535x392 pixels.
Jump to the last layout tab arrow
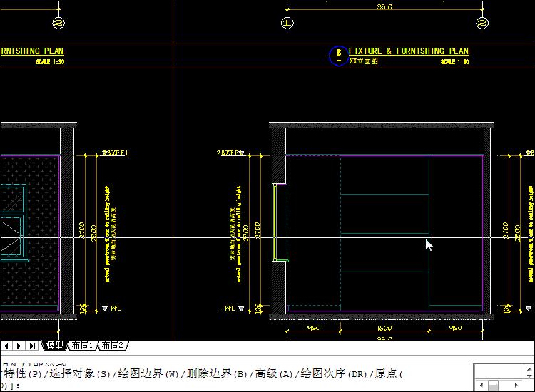pos(32,346)
